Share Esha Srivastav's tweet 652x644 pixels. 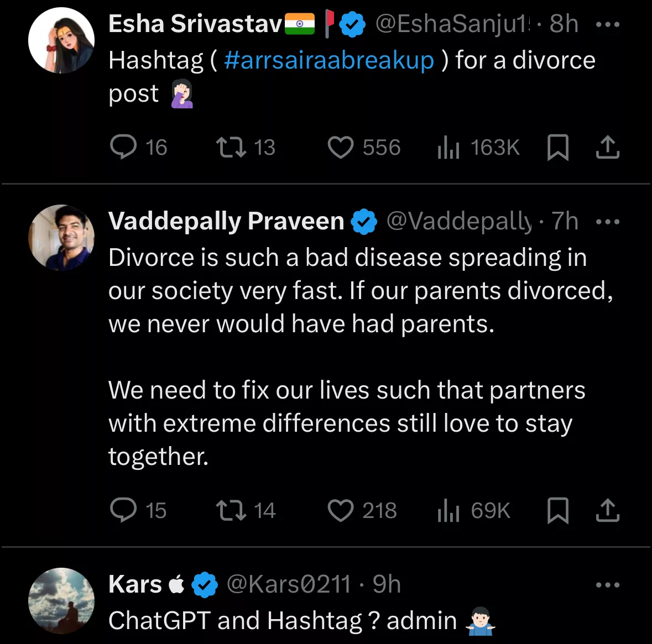(x=607, y=148)
